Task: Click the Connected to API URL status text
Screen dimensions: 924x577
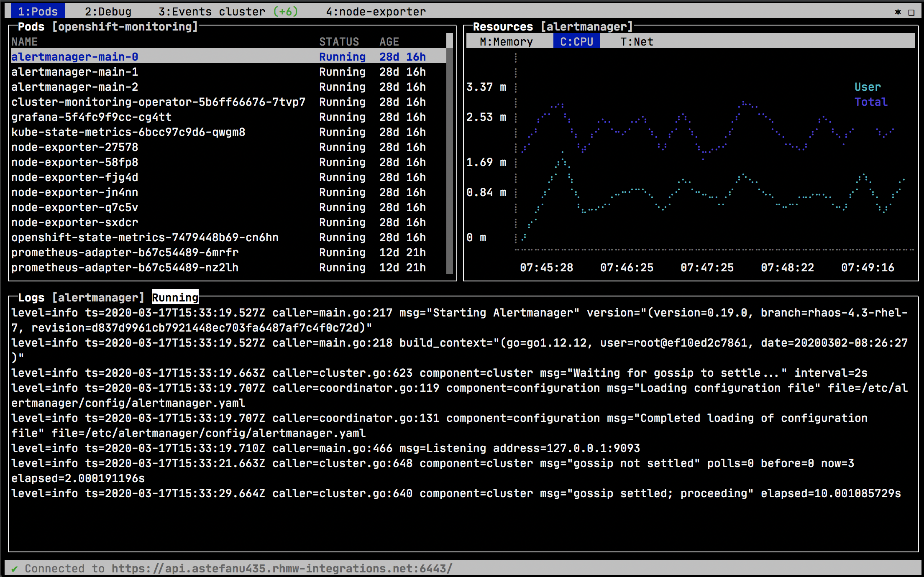Action: point(238,569)
